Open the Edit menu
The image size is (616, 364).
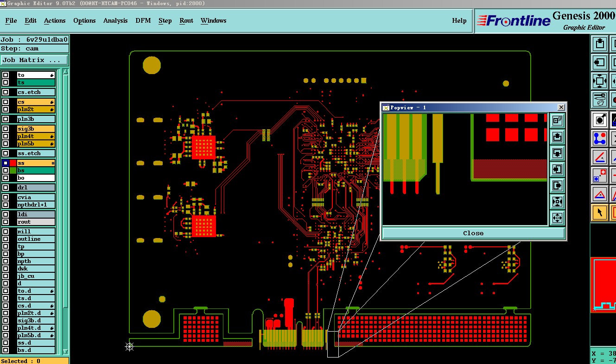(31, 20)
